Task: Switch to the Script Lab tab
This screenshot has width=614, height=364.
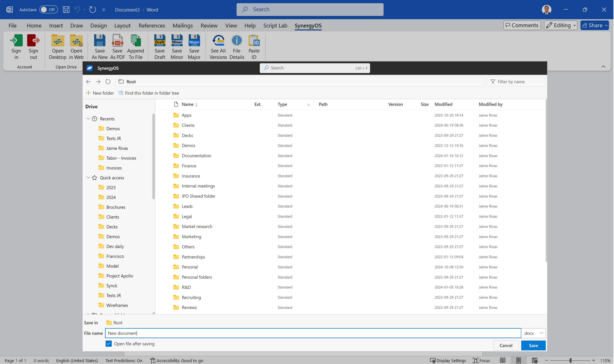Action: [x=275, y=25]
